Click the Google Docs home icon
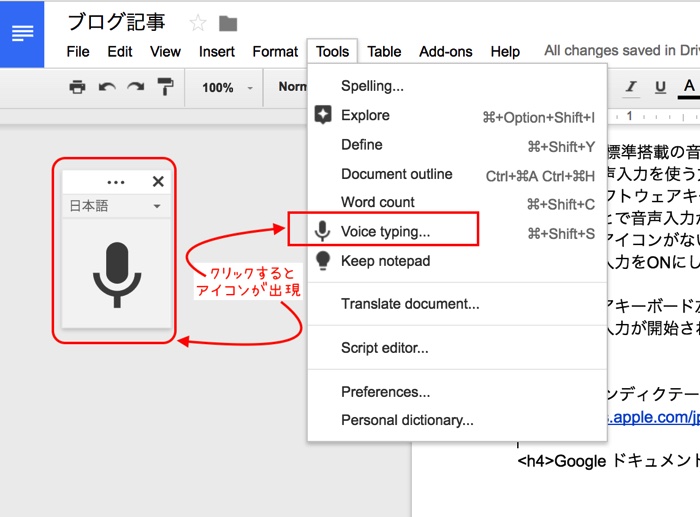Image resolution: width=700 pixels, height=517 pixels. [x=22, y=34]
